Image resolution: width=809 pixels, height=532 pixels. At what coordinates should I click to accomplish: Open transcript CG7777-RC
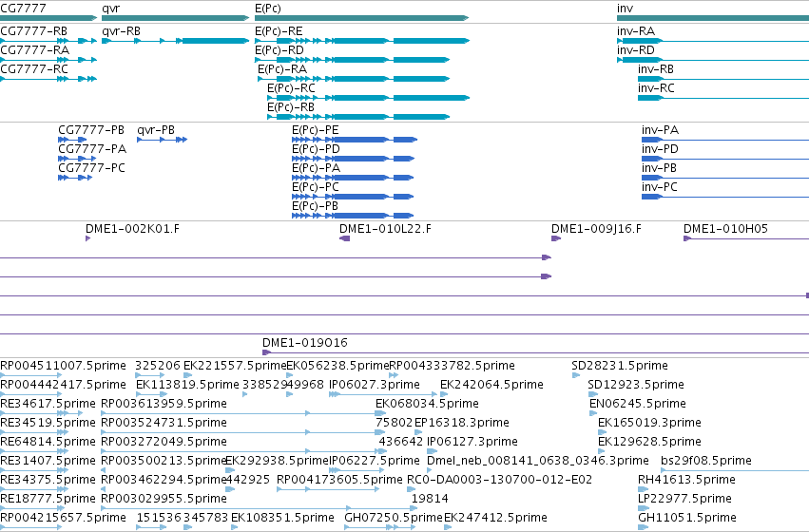pos(34,69)
